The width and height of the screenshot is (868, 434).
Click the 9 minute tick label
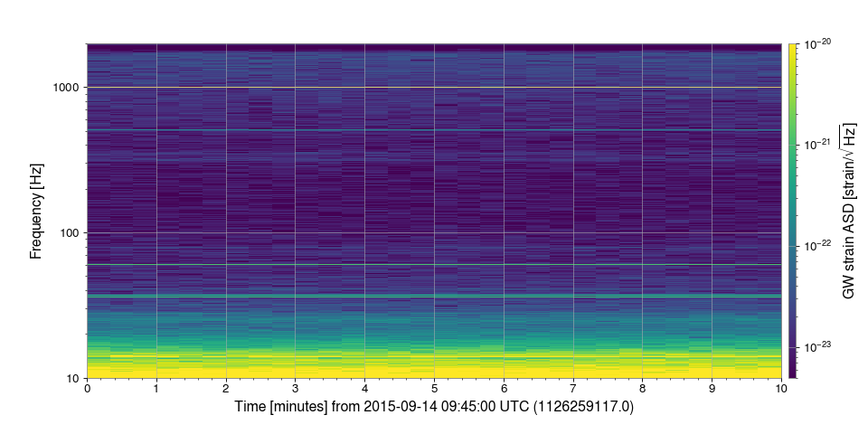712,389
